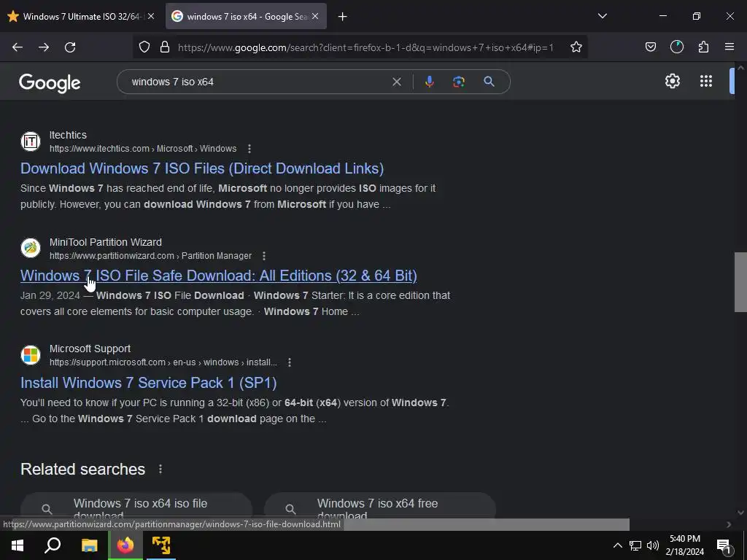List all open tabs with the chevron

(602, 16)
